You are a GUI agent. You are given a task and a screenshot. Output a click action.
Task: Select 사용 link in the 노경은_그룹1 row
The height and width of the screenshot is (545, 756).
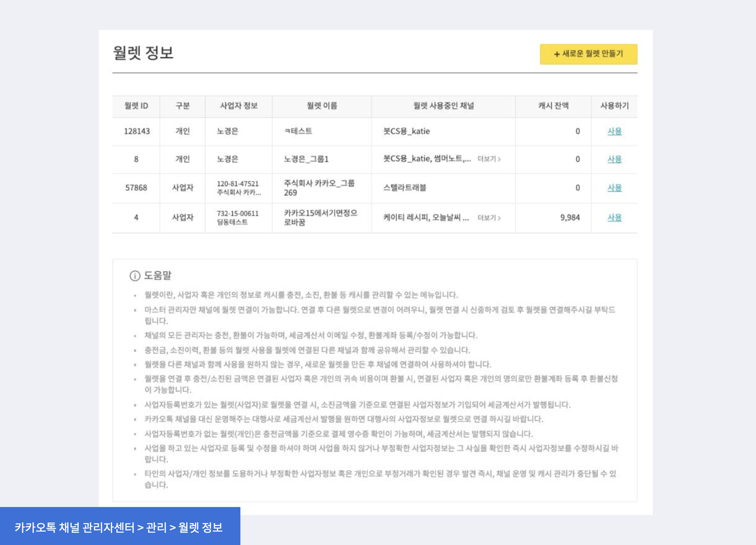(x=614, y=159)
